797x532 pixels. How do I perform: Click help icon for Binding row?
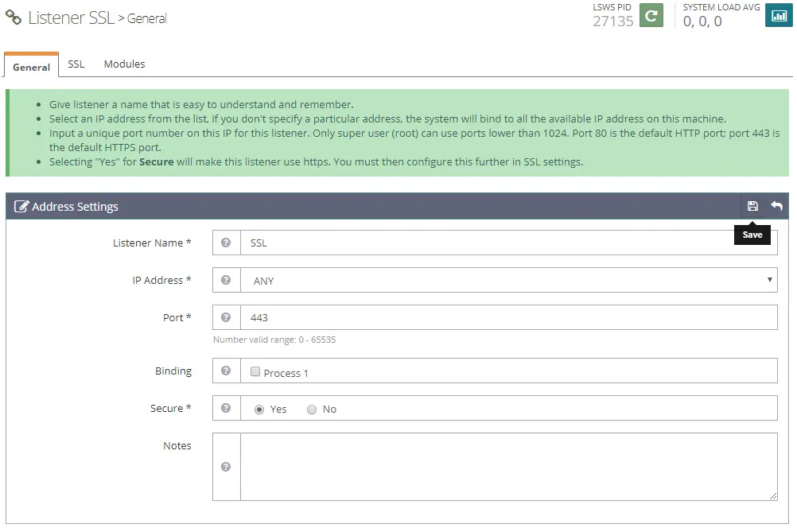coord(226,371)
